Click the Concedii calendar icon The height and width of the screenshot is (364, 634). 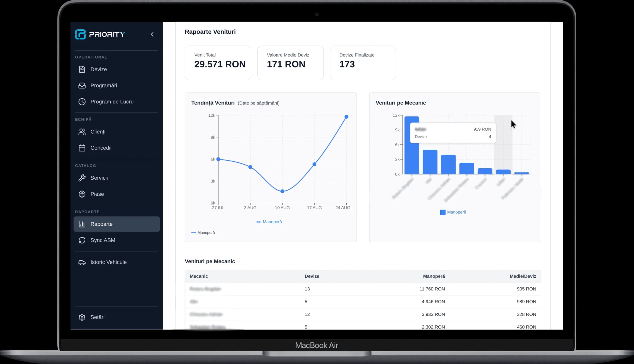point(82,148)
